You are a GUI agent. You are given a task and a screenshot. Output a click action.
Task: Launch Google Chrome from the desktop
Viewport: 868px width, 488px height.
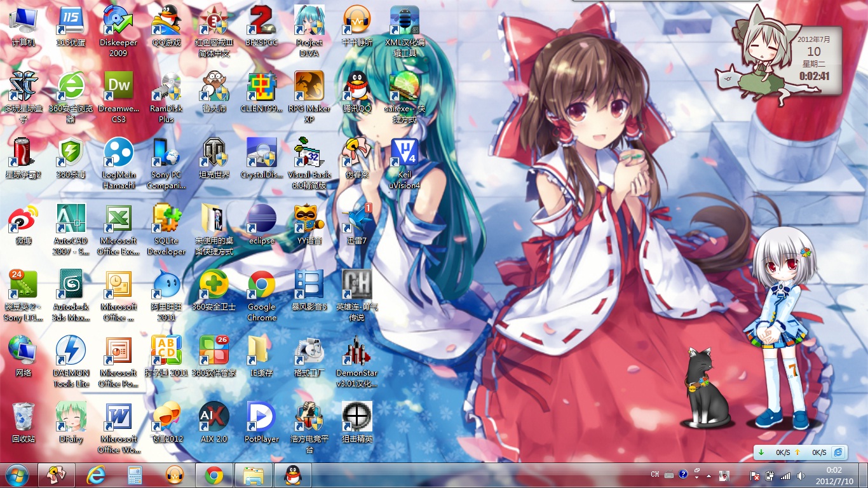262,295
